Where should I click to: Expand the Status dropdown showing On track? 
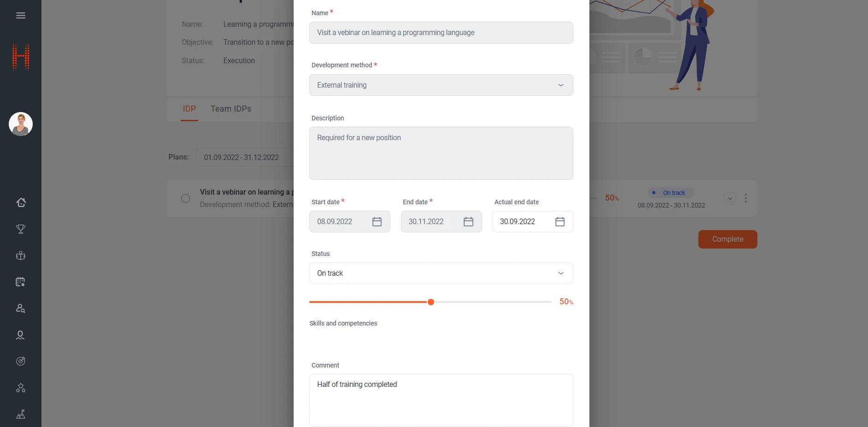(441, 273)
